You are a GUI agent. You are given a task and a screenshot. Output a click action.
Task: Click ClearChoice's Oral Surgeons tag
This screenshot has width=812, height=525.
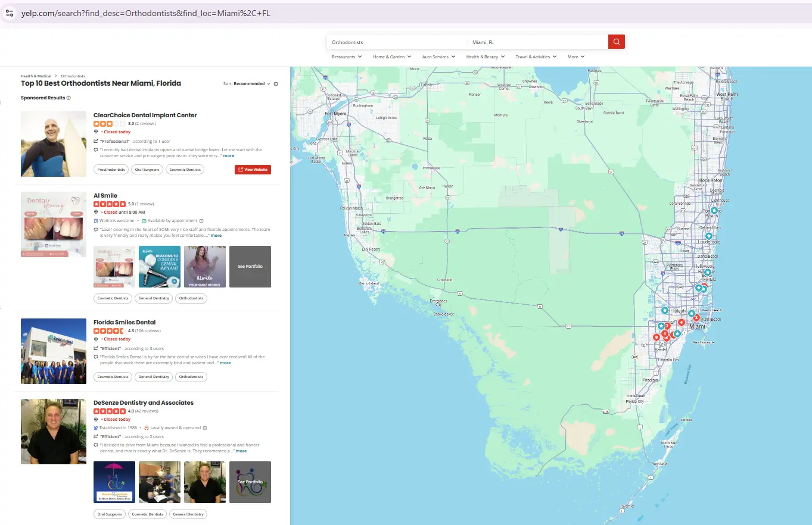tap(147, 170)
